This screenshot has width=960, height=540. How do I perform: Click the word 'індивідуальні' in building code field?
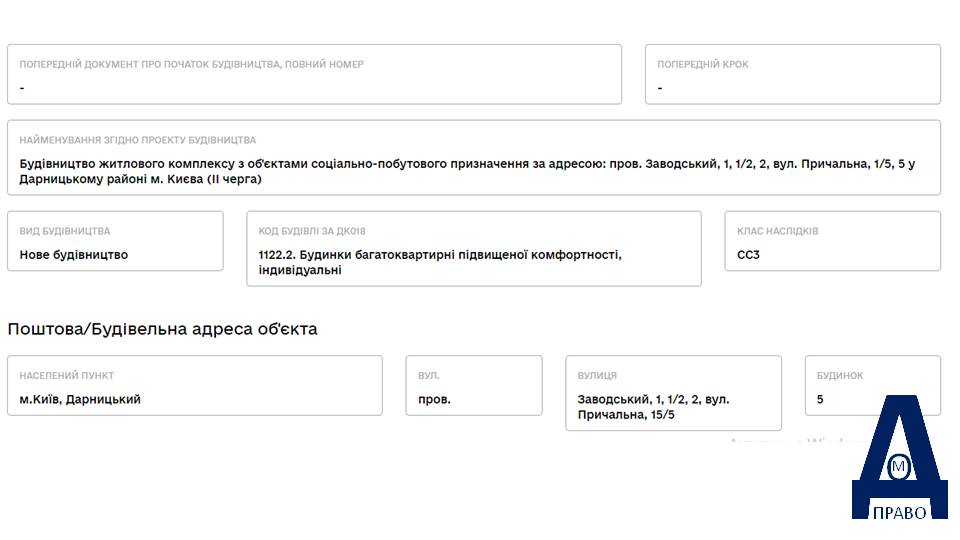click(300, 270)
